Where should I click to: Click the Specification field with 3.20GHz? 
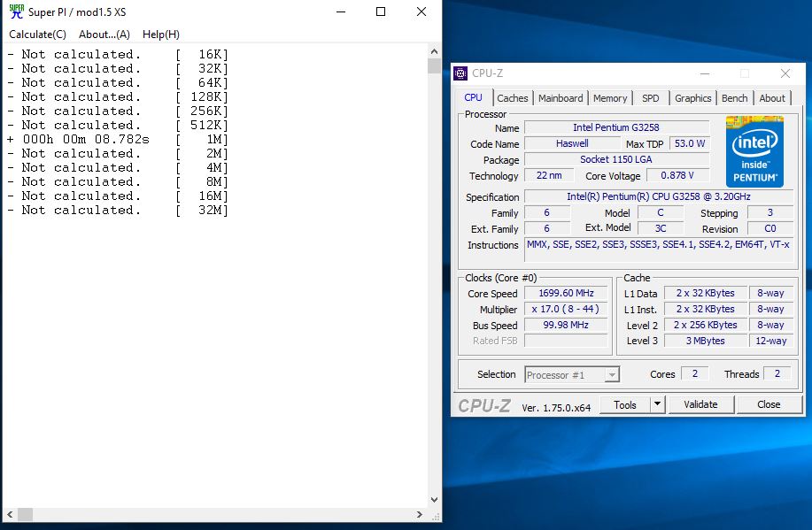(x=659, y=196)
